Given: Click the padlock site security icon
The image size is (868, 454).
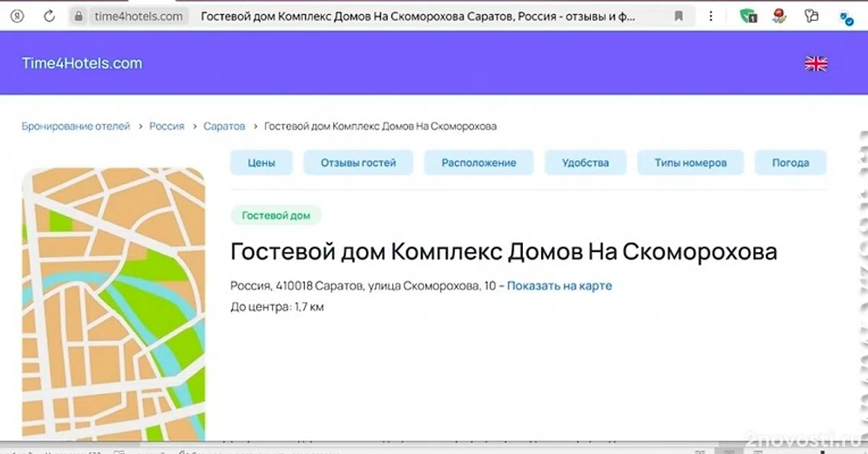Looking at the screenshot, I should coord(79,16).
